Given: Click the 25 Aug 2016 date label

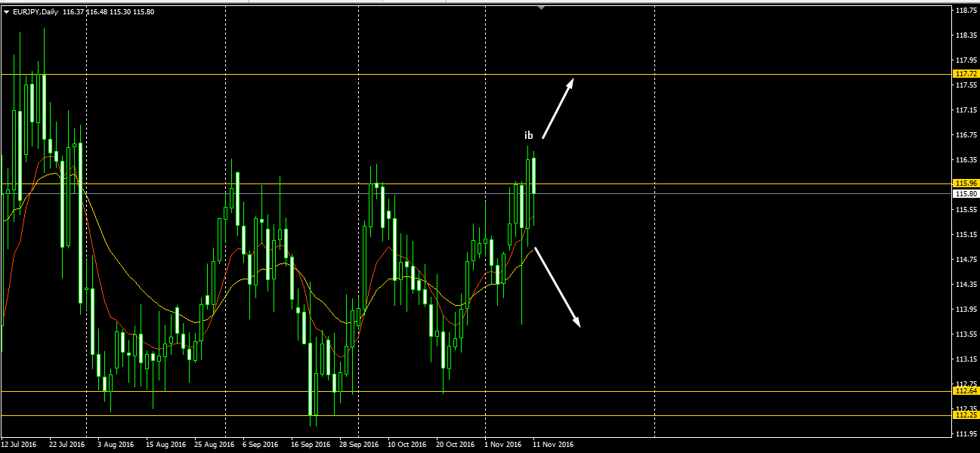Looking at the screenshot, I should pos(215,445).
